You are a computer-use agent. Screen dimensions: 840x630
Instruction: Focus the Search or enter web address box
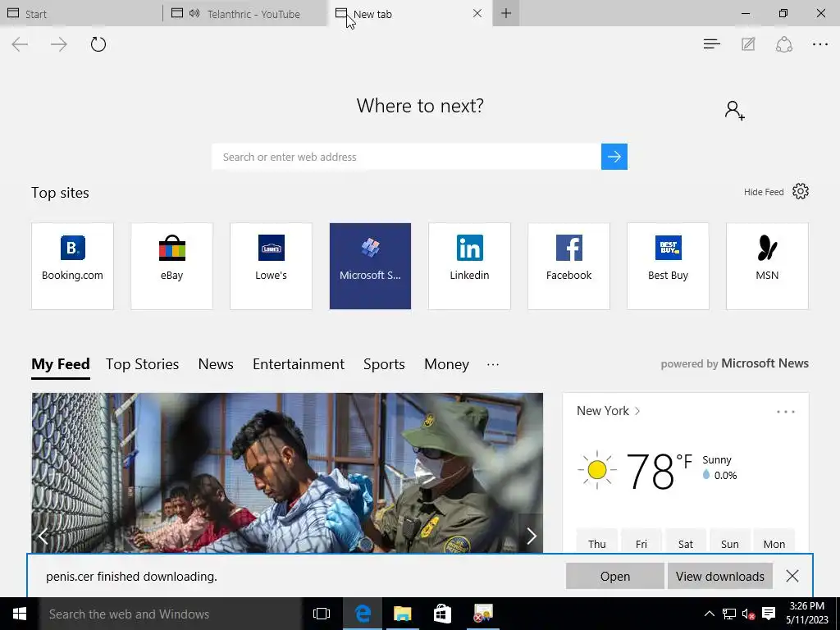[x=407, y=157]
